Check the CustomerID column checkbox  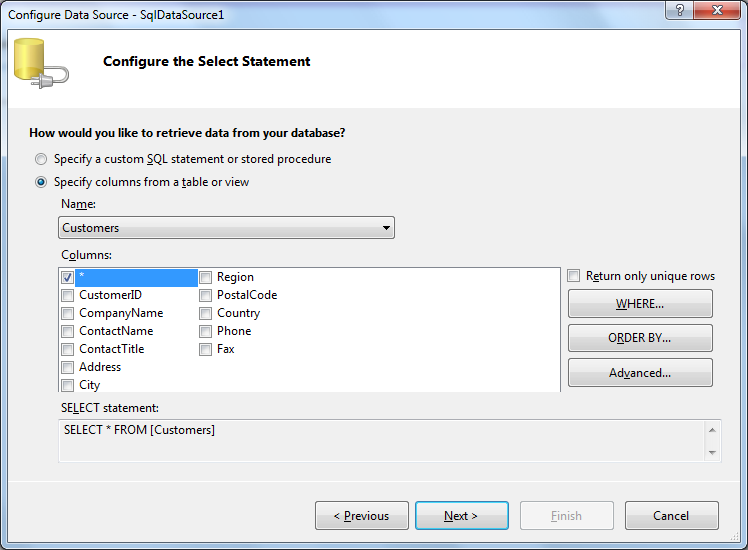68,295
